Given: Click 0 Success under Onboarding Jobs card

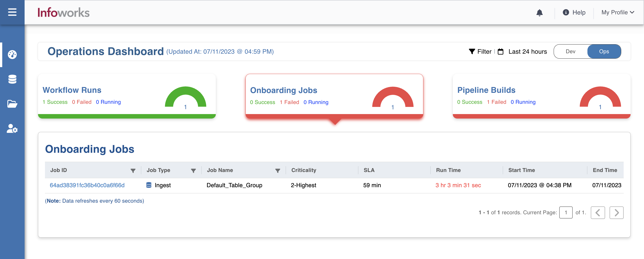Looking at the screenshot, I should tap(263, 102).
